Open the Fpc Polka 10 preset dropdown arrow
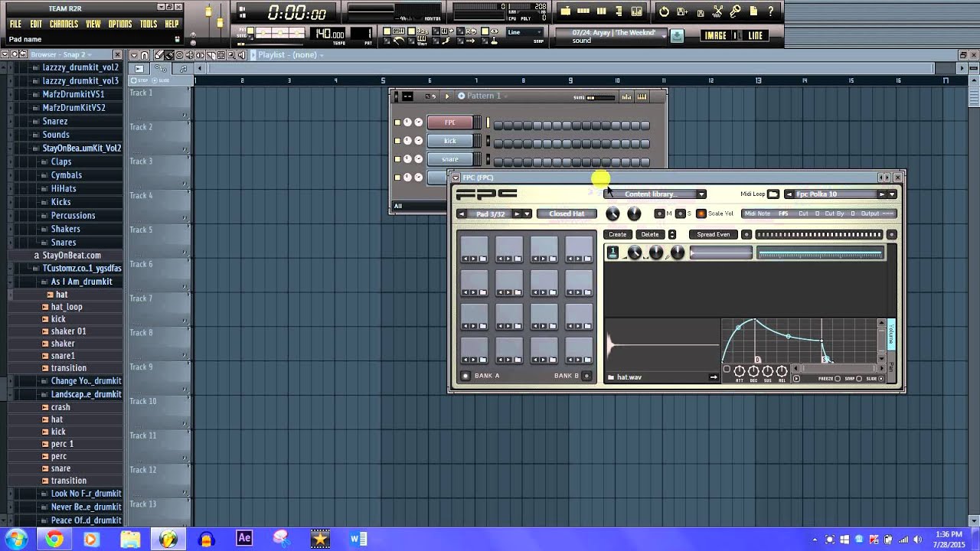980x551 pixels. 892,194
